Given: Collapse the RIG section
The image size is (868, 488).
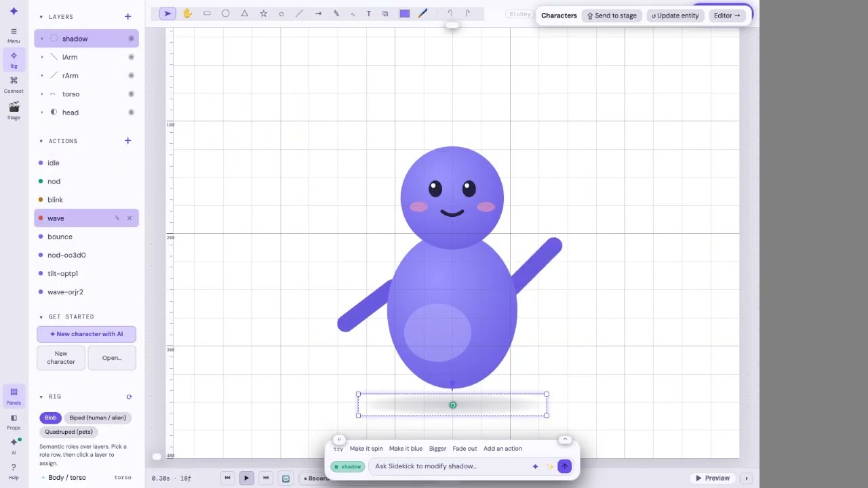Looking at the screenshot, I should coord(41,396).
